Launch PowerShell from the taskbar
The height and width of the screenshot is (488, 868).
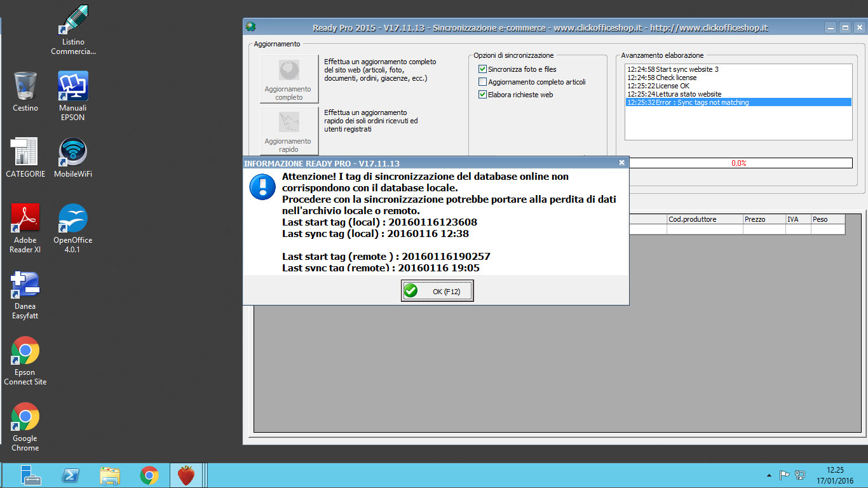(71, 475)
